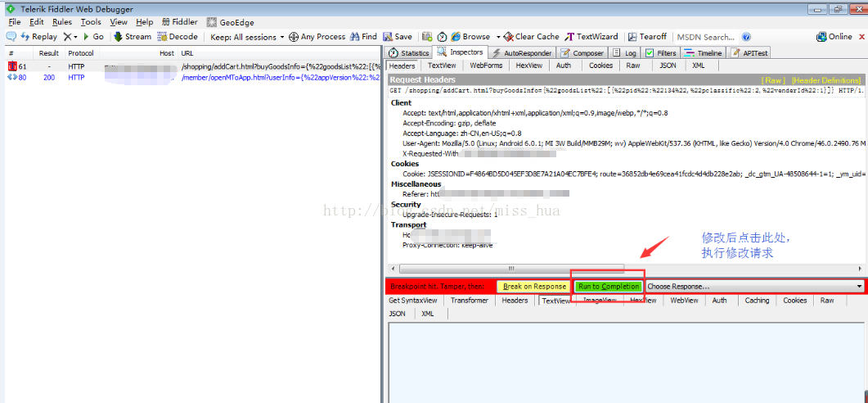868x403 pixels.
Task: Toggle Decode in the toolbar
Action: [x=178, y=37]
